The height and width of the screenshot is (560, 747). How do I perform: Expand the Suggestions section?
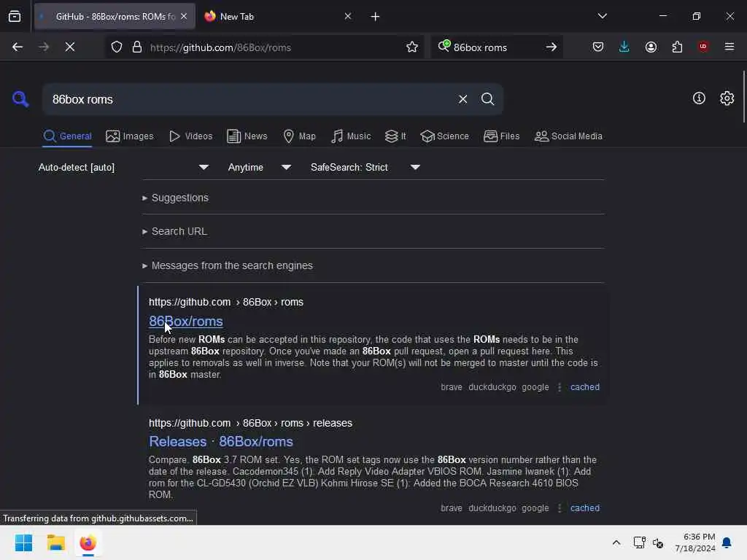[x=175, y=198]
